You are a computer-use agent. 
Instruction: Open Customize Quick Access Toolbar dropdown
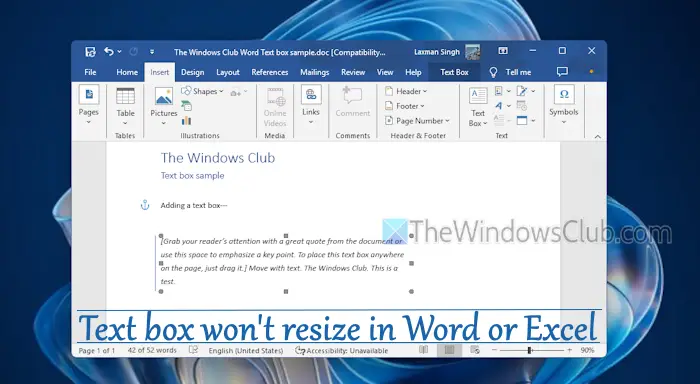[x=152, y=52]
